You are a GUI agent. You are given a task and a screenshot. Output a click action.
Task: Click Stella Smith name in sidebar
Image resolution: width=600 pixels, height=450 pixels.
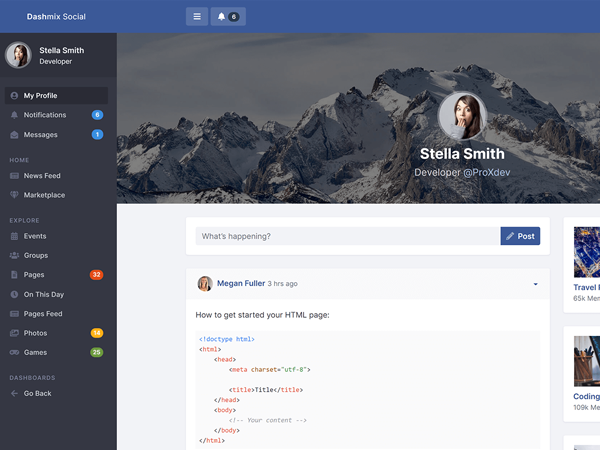tap(62, 50)
